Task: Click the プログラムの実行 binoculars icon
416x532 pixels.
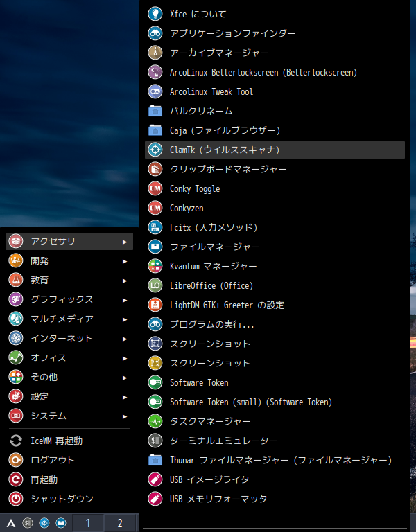Action: (155, 324)
